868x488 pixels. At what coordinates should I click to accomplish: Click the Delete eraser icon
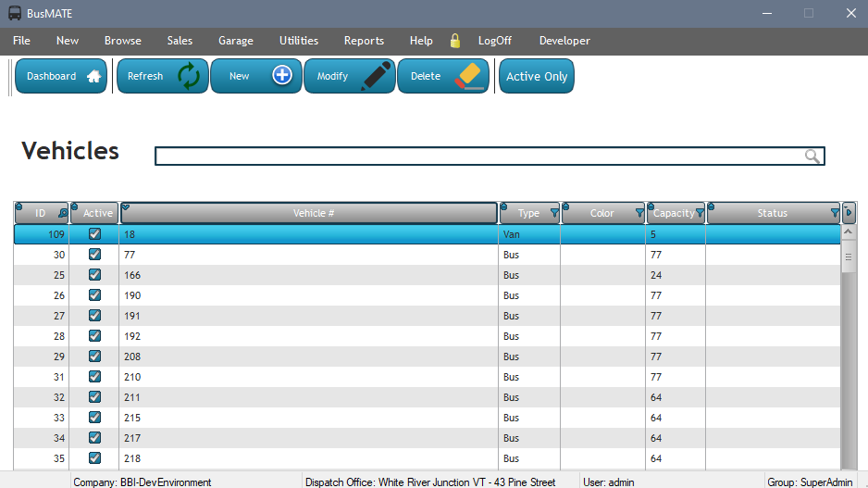[470, 76]
